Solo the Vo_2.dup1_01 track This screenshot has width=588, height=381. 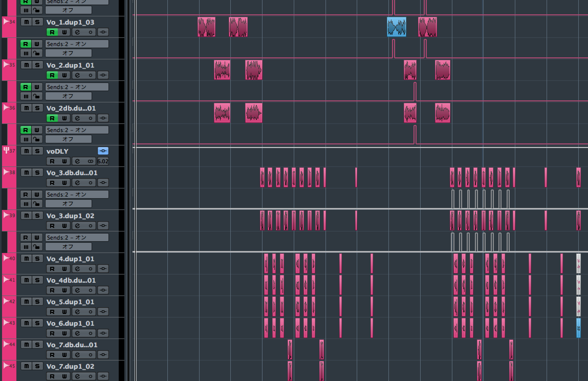pyautogui.click(x=37, y=65)
